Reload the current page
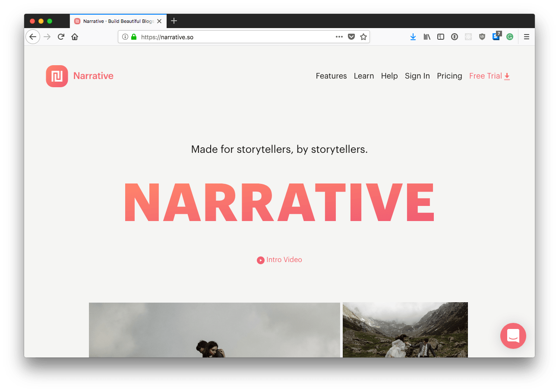559x392 pixels. (61, 37)
